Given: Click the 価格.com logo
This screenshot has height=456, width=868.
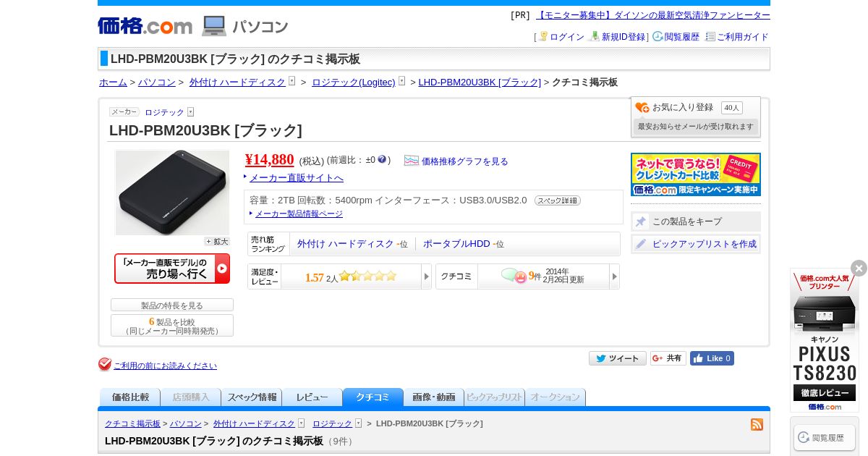Looking at the screenshot, I should point(145,26).
